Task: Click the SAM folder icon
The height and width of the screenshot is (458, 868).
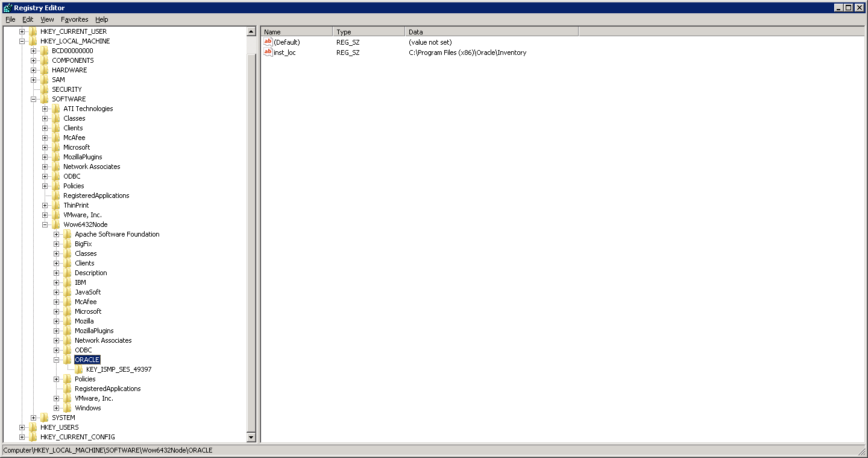Action: [x=45, y=80]
